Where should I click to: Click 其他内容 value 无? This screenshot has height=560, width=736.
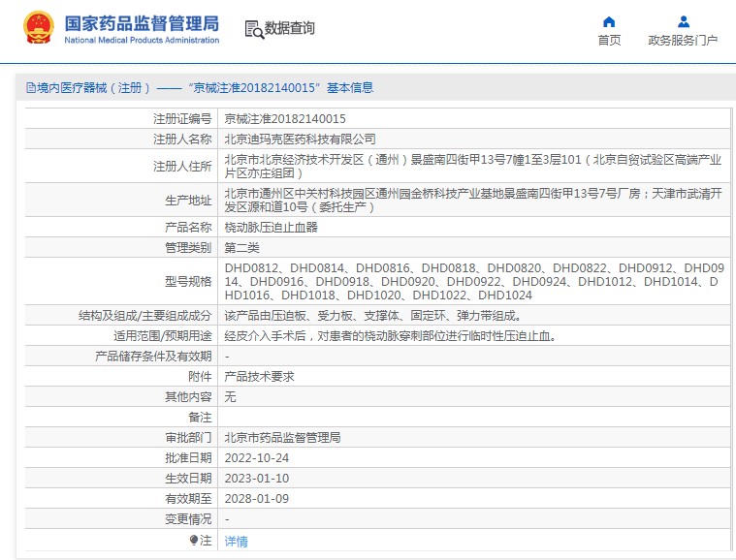(230, 397)
